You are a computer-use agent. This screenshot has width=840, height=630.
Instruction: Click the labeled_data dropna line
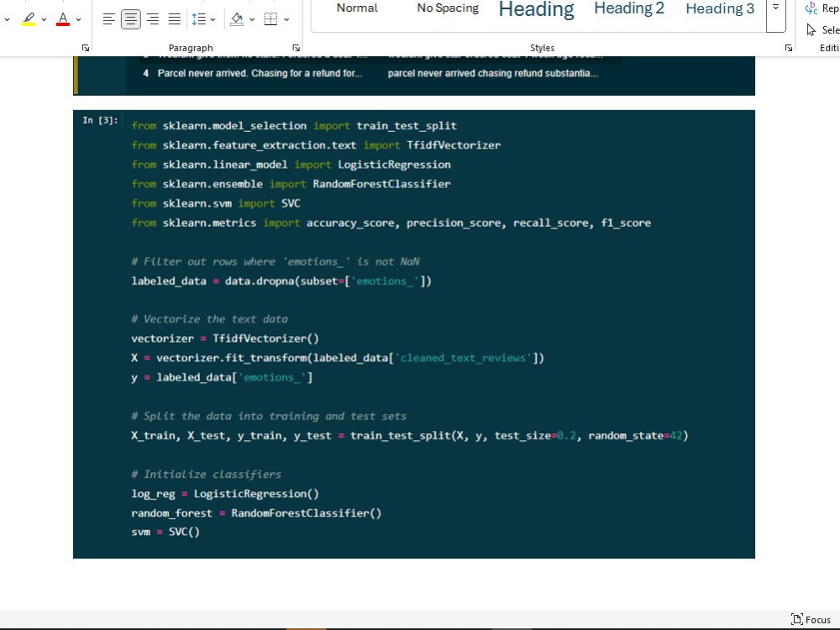click(x=281, y=281)
